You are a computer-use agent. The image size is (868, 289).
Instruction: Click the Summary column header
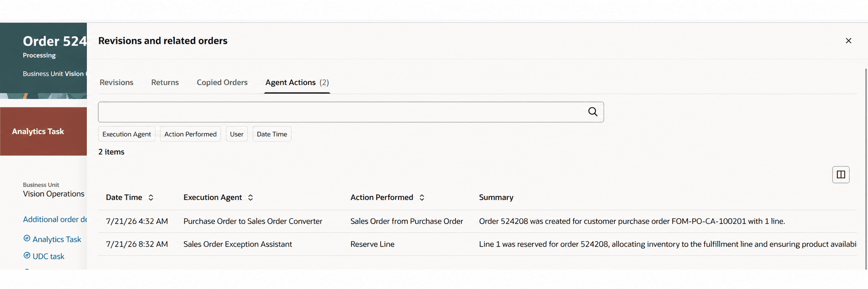pos(496,197)
